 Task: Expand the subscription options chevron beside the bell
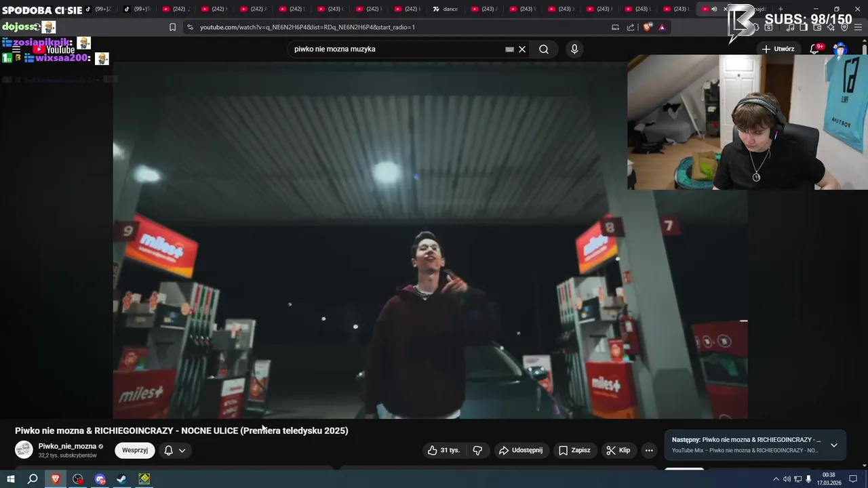pyautogui.click(x=182, y=450)
